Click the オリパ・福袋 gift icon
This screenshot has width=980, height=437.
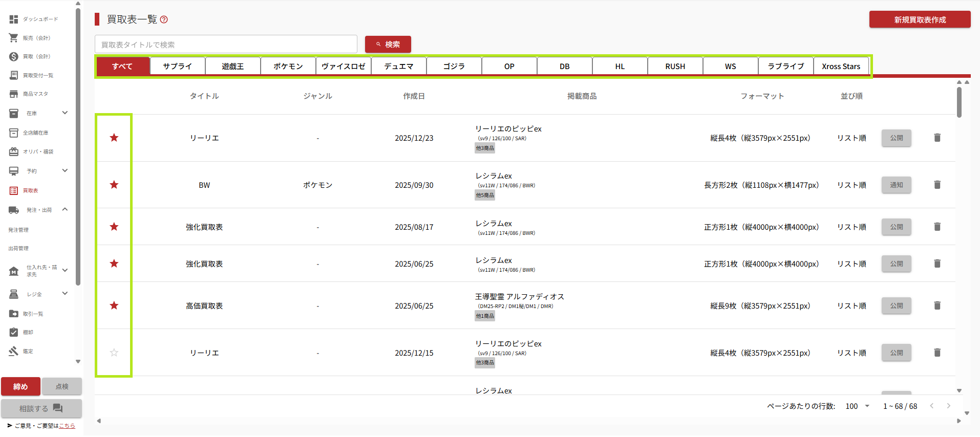[x=14, y=151]
